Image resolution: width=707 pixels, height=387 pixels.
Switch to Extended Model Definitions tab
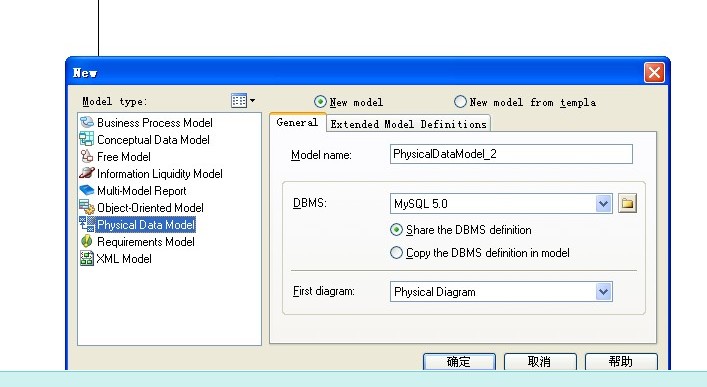[x=409, y=124]
